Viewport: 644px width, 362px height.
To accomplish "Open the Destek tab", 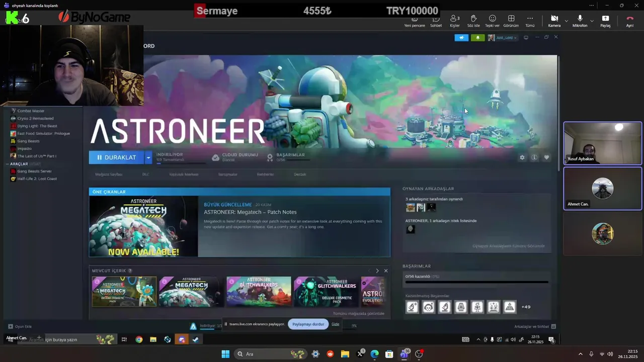I will click(x=300, y=174).
